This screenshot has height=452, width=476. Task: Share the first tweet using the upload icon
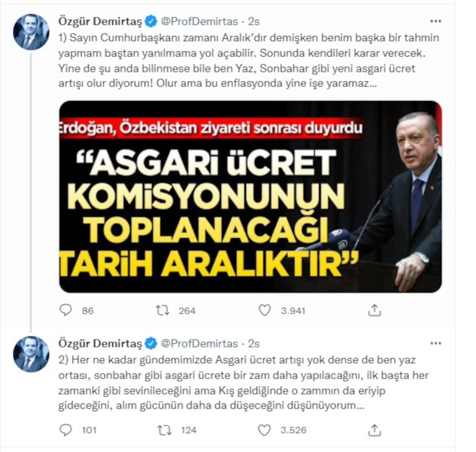[x=374, y=310]
